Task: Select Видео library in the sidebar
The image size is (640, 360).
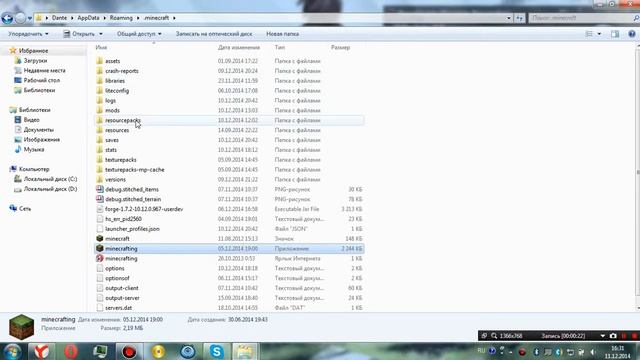Action: pos(31,120)
